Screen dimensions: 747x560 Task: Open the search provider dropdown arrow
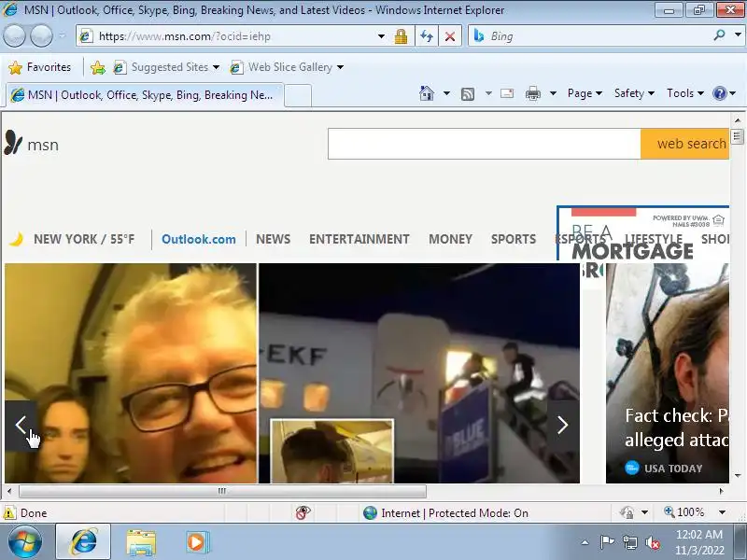738,35
